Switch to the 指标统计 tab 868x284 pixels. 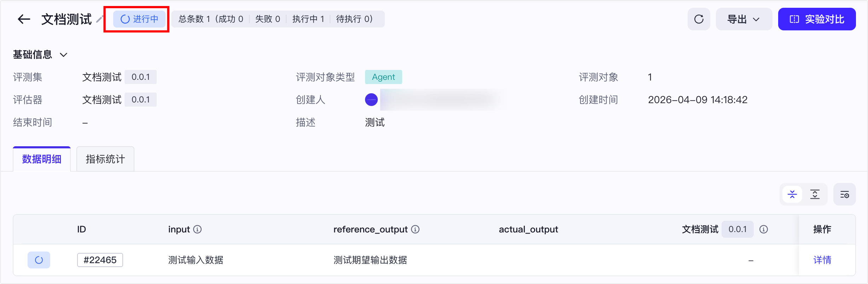click(x=105, y=159)
